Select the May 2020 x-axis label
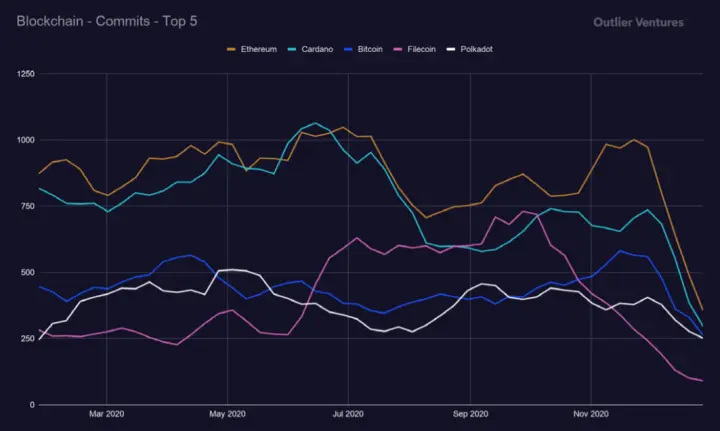Viewport: 720px width, 431px height. click(x=227, y=414)
